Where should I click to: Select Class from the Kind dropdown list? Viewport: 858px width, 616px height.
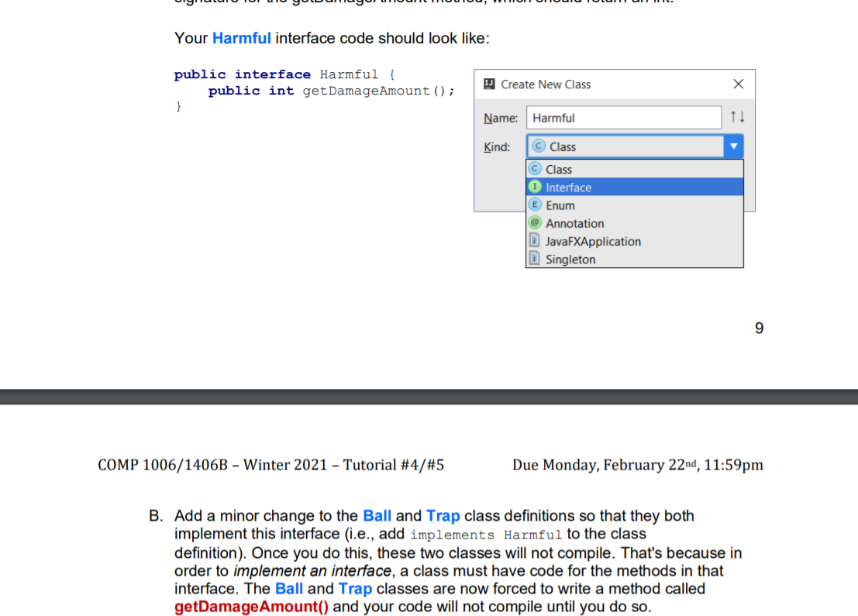tap(558, 169)
